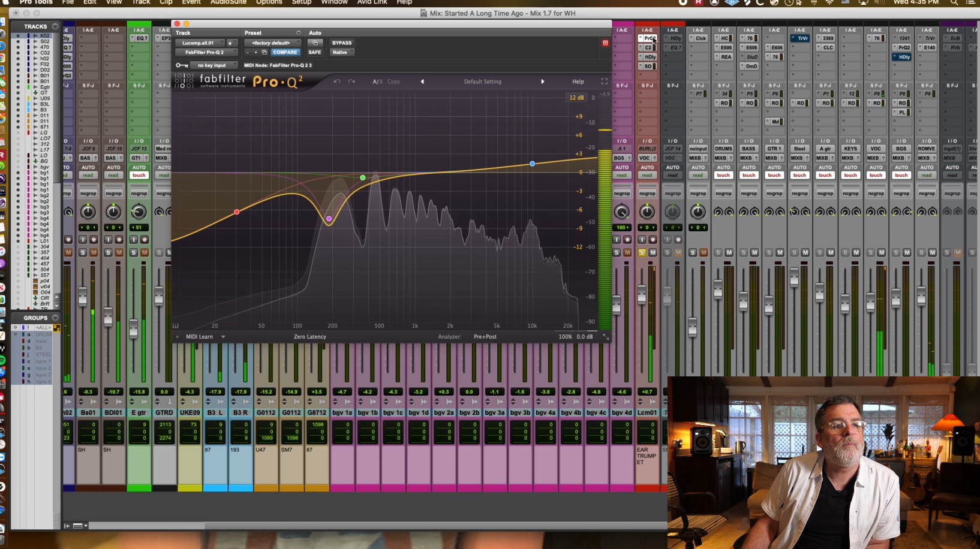Enable input monitoring on Lcm01 track
The height and width of the screenshot is (549, 980).
coord(642,240)
